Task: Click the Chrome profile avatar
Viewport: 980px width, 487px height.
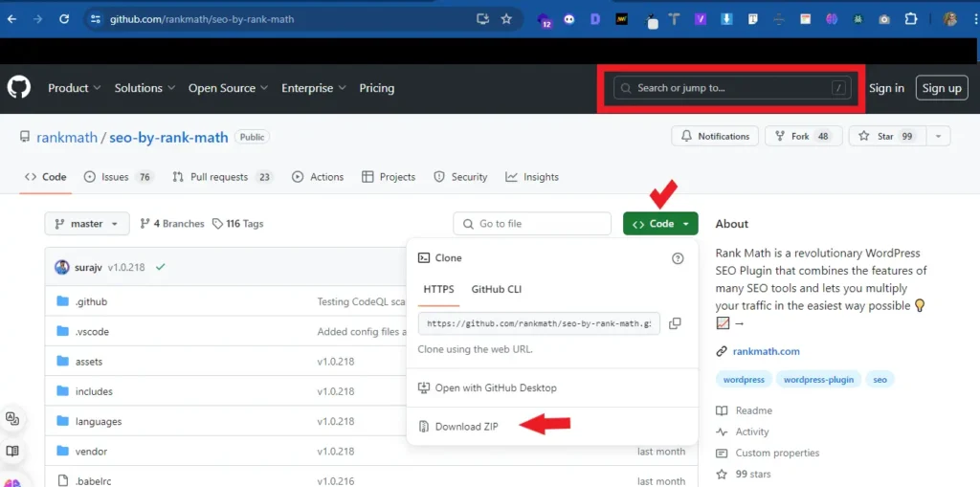Action: point(950,19)
